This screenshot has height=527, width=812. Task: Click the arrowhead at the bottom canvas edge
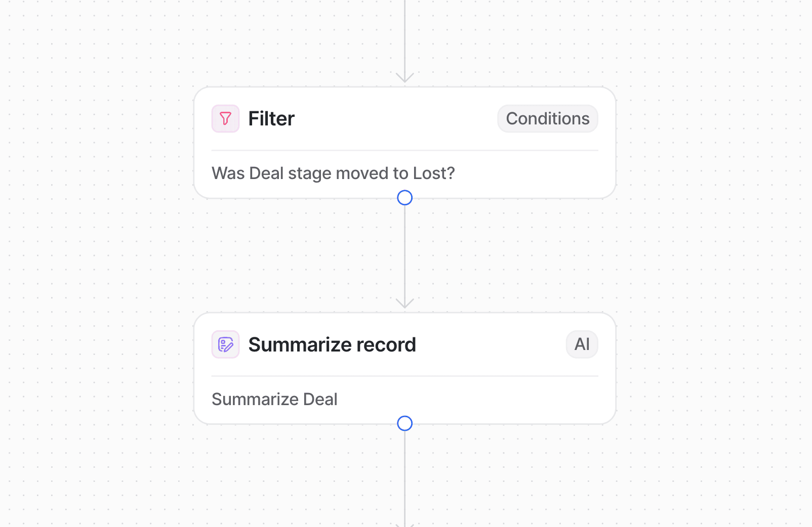point(405,525)
